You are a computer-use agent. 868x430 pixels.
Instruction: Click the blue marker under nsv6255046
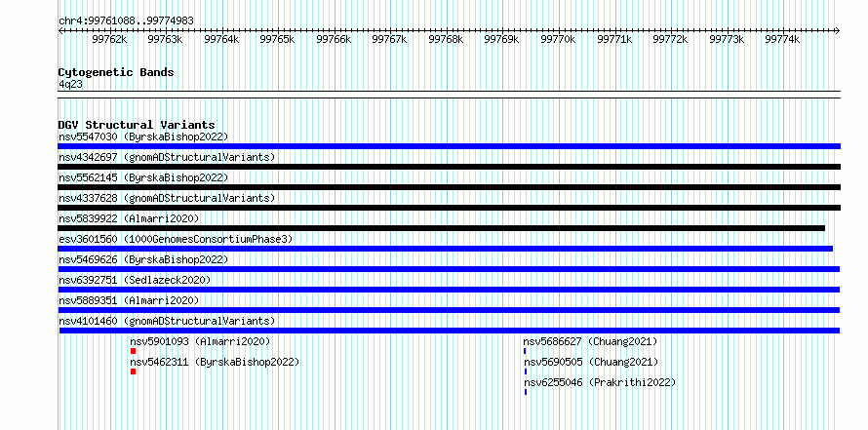click(x=526, y=392)
